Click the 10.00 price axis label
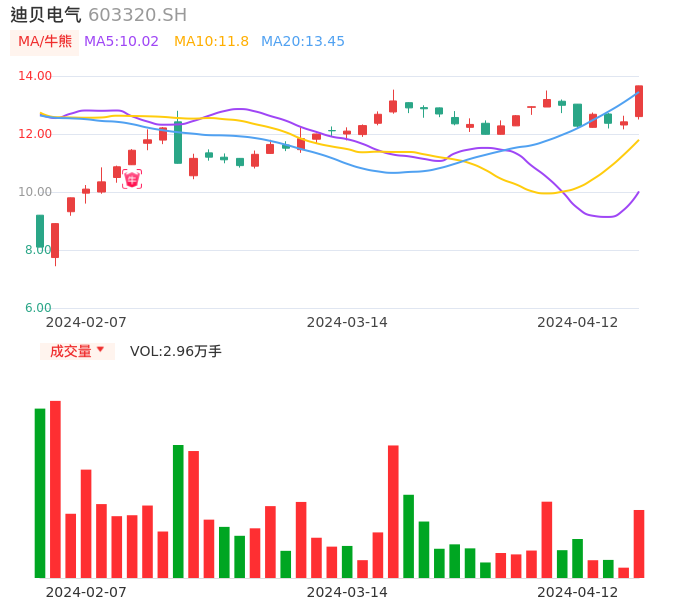Image resolution: width=686 pixels, height=606 pixels. [x=35, y=192]
